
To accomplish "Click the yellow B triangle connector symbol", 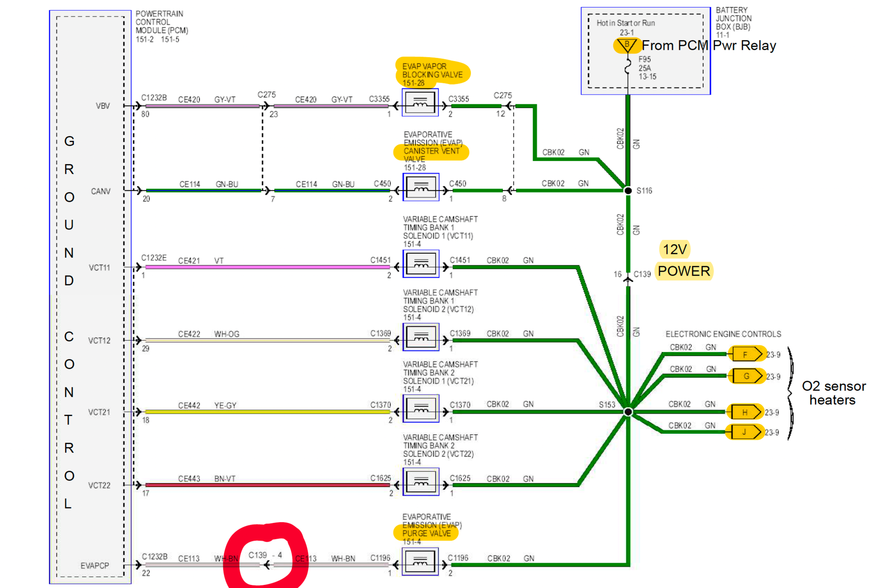I will tap(627, 45).
